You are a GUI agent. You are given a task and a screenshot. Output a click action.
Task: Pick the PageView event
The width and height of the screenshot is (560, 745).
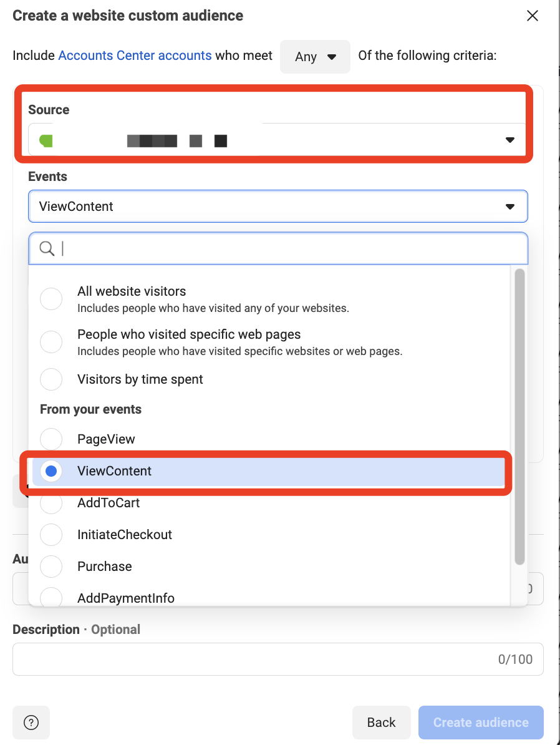coord(51,439)
